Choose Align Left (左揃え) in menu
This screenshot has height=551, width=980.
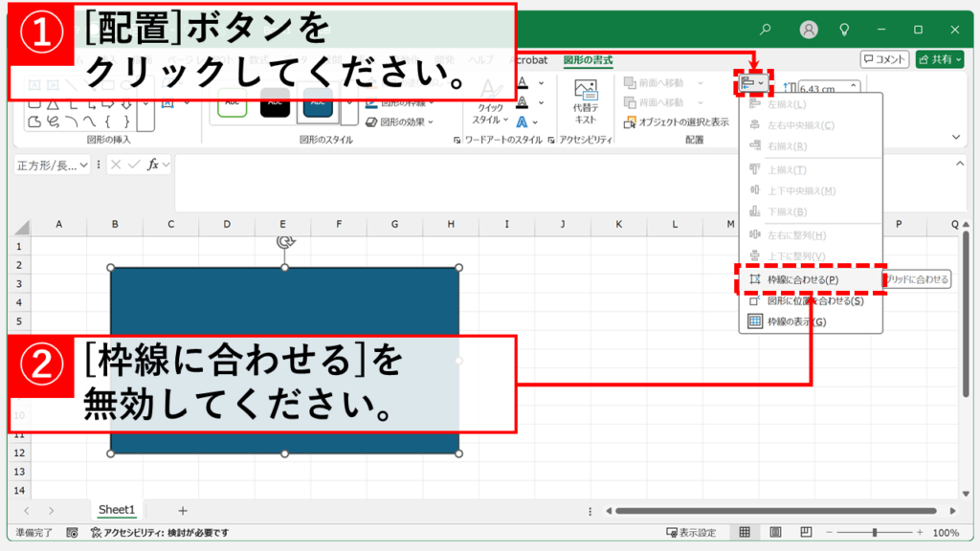pyautogui.click(x=811, y=104)
